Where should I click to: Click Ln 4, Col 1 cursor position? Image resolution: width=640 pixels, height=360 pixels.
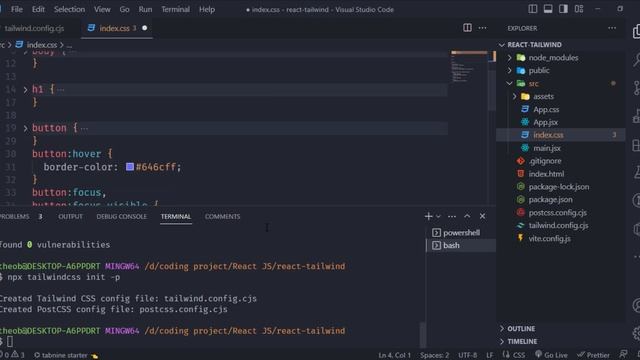coord(394,355)
